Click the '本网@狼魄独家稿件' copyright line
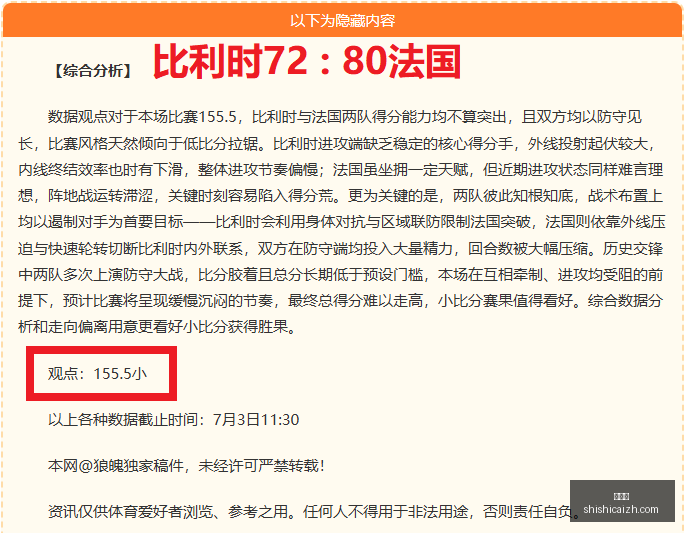The width and height of the screenshot is (686, 533). pos(186,466)
